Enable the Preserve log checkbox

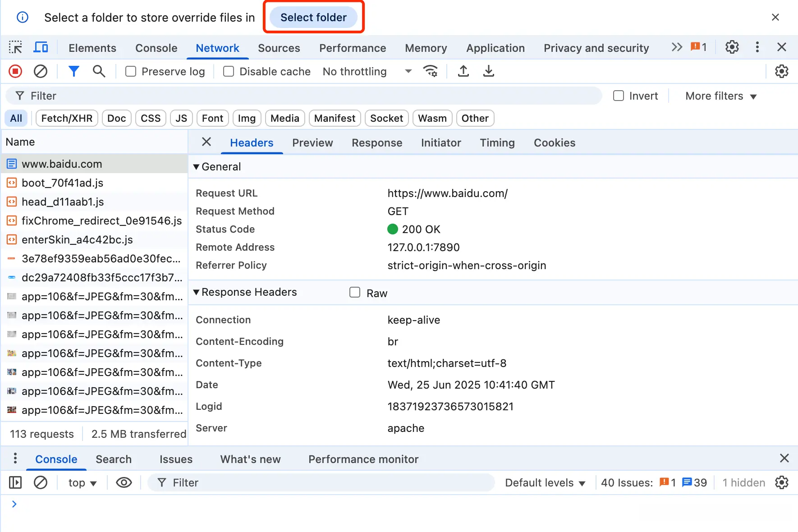[131, 72]
